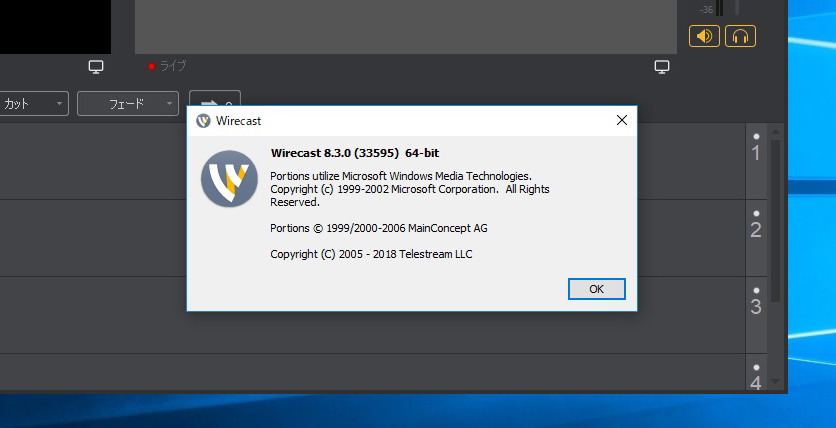Screen dimensions: 836x428
Task: Click the layer list scrollbar thumb
Action: click(x=776, y=221)
